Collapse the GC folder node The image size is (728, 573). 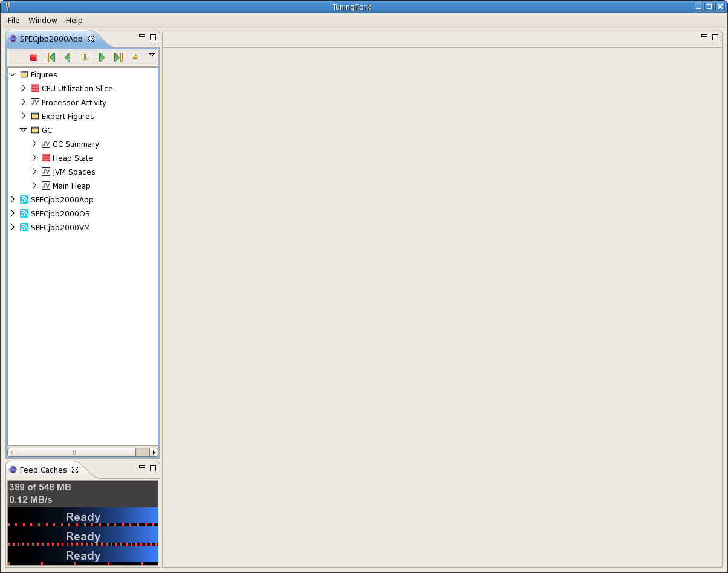click(x=23, y=130)
